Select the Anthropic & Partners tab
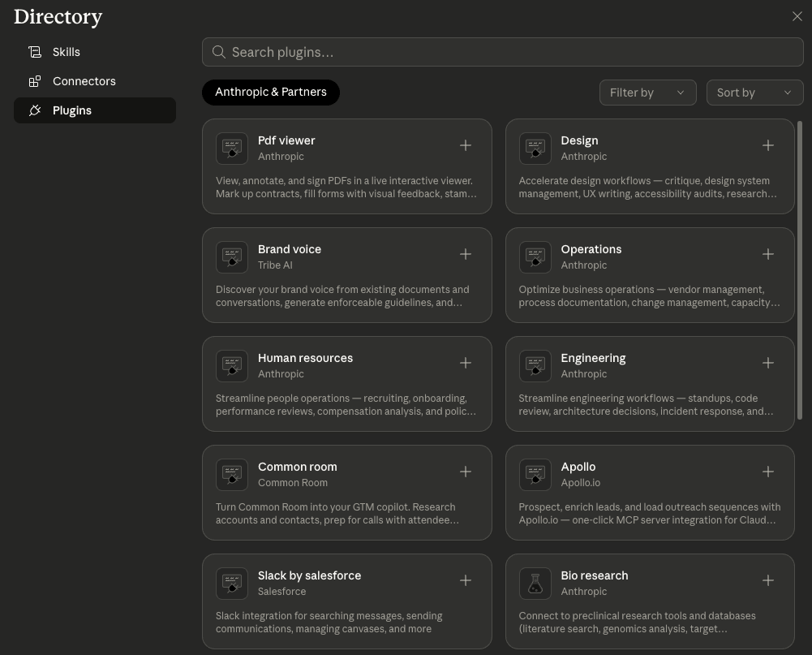 tap(271, 93)
